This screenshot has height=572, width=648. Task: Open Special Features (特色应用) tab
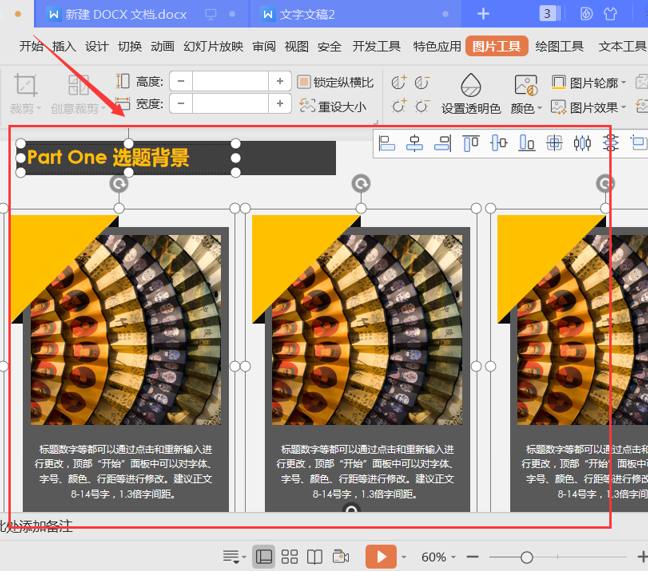click(x=437, y=46)
